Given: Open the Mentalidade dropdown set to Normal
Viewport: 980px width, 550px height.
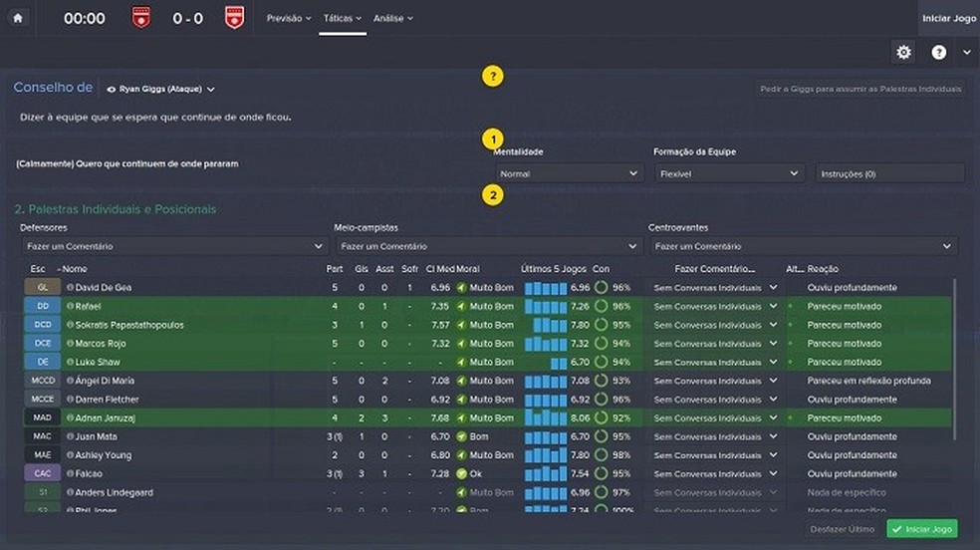Looking at the screenshot, I should pos(568,173).
